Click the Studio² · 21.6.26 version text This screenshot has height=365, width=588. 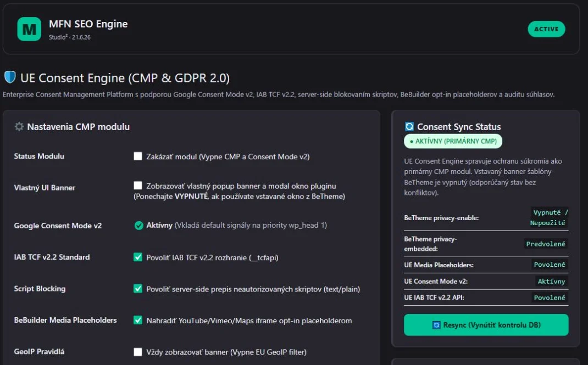click(x=70, y=37)
